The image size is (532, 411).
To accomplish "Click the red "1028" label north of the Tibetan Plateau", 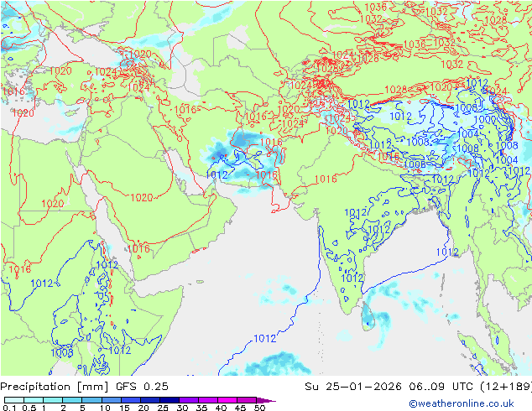I will [x=395, y=90].
